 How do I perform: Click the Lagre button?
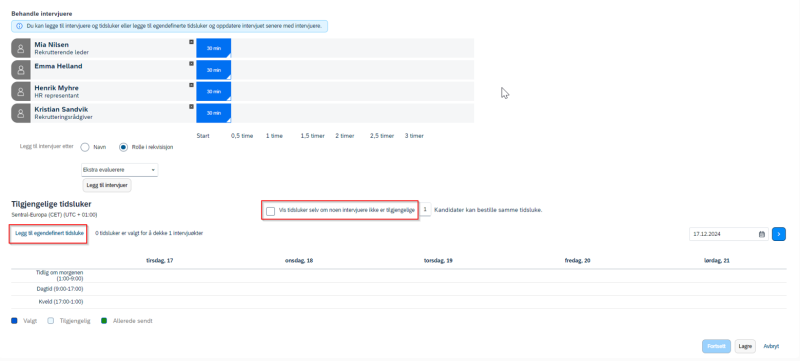[745, 346]
